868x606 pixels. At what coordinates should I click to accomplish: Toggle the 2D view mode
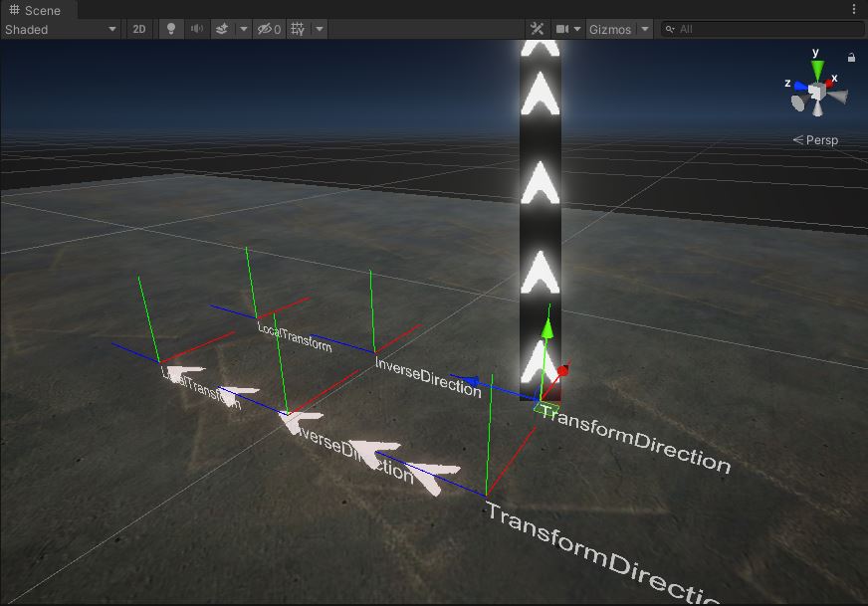(139, 29)
